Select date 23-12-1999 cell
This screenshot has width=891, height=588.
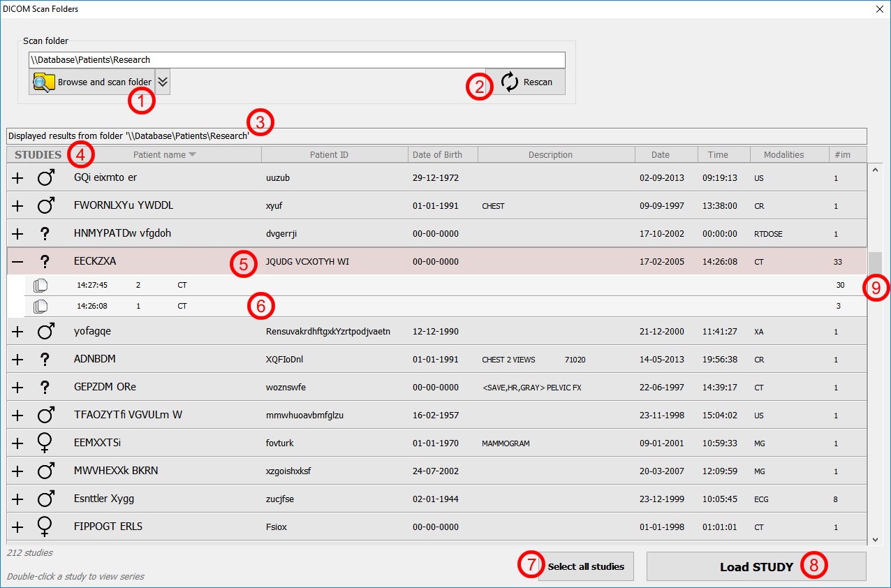pyautogui.click(x=661, y=499)
